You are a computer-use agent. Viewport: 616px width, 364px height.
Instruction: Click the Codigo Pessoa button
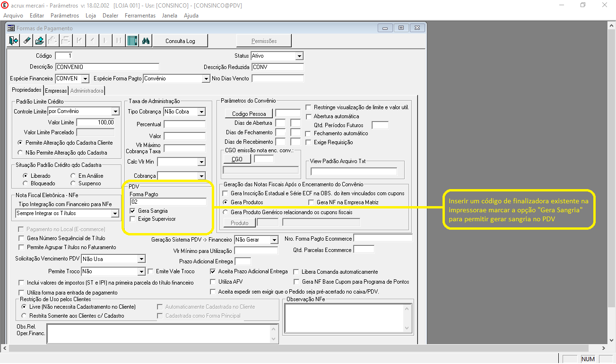249,113
